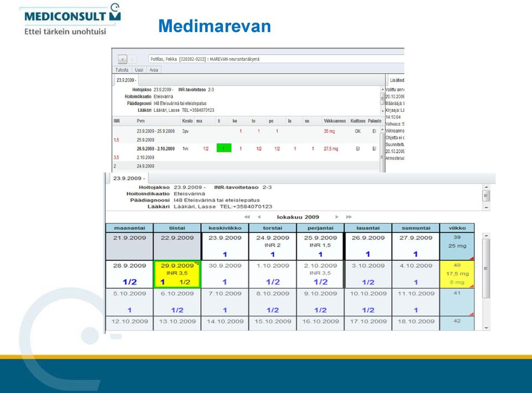Go to previous month before lokakuu 2009
The height and width of the screenshot is (393, 532).
click(259, 217)
